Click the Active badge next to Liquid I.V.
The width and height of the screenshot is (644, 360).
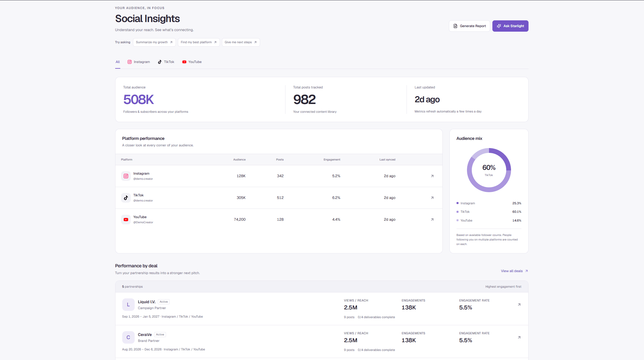tap(164, 302)
